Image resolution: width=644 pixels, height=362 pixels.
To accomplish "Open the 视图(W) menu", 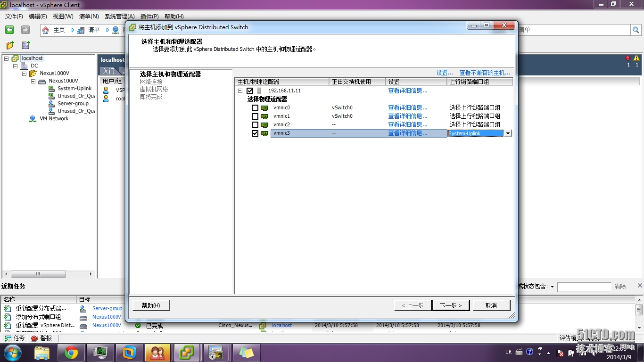I will click(63, 16).
